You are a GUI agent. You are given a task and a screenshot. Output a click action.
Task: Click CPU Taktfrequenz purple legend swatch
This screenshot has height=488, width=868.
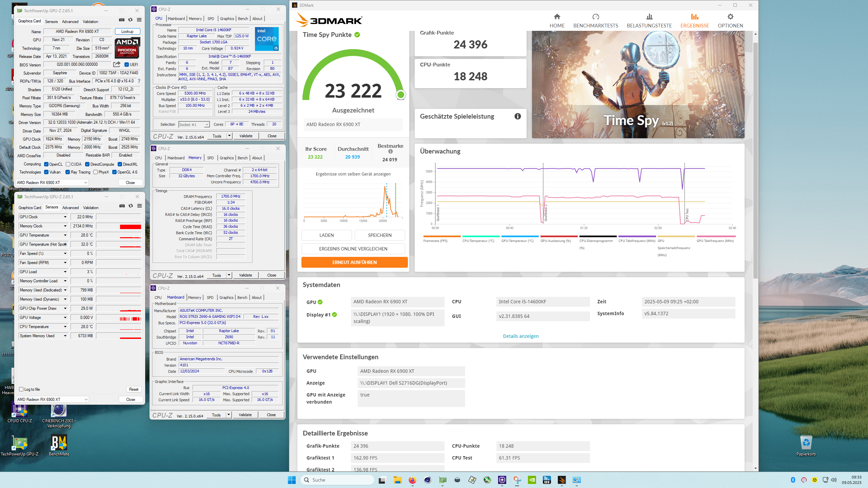(637, 236)
